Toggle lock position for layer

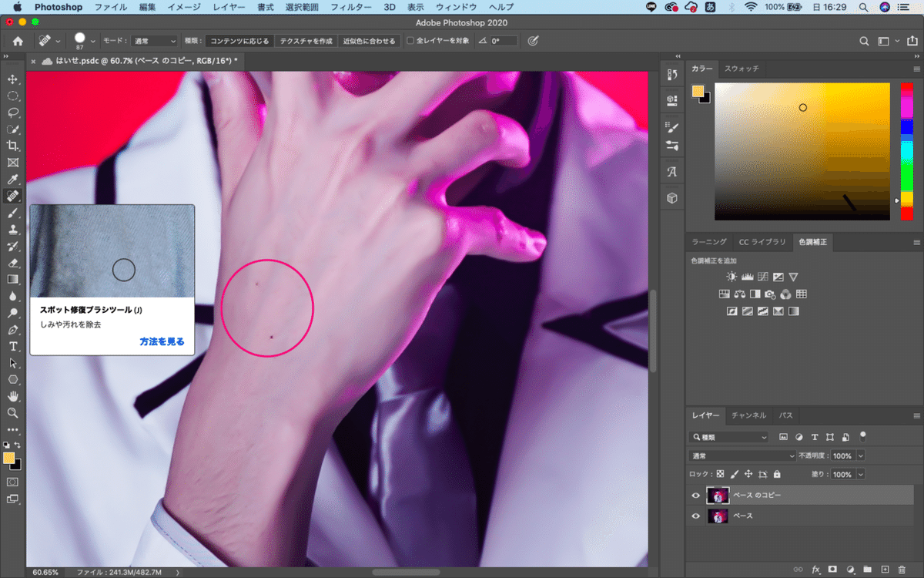coord(748,475)
